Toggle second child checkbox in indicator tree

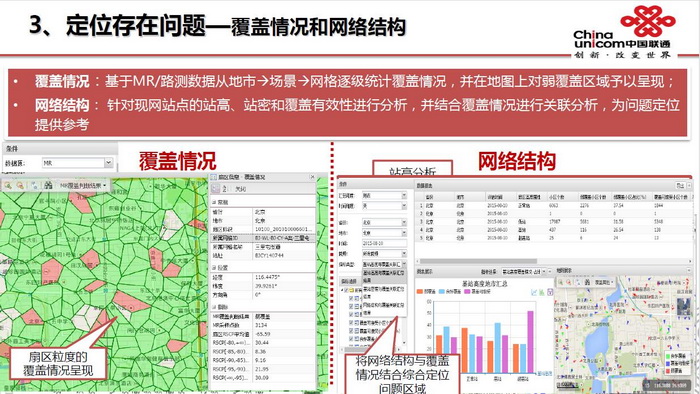(351, 306)
